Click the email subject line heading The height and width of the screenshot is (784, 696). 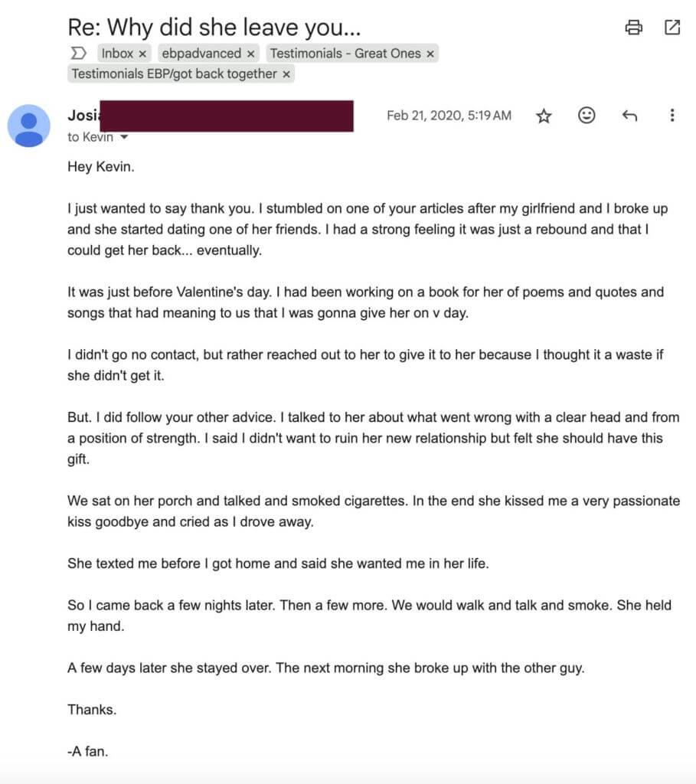214,27
